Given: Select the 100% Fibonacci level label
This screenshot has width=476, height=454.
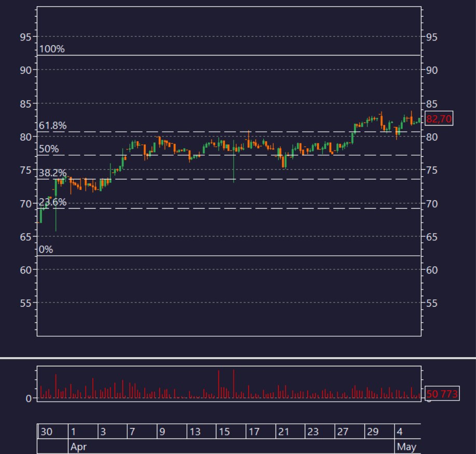Looking at the screenshot, I should tap(52, 49).
